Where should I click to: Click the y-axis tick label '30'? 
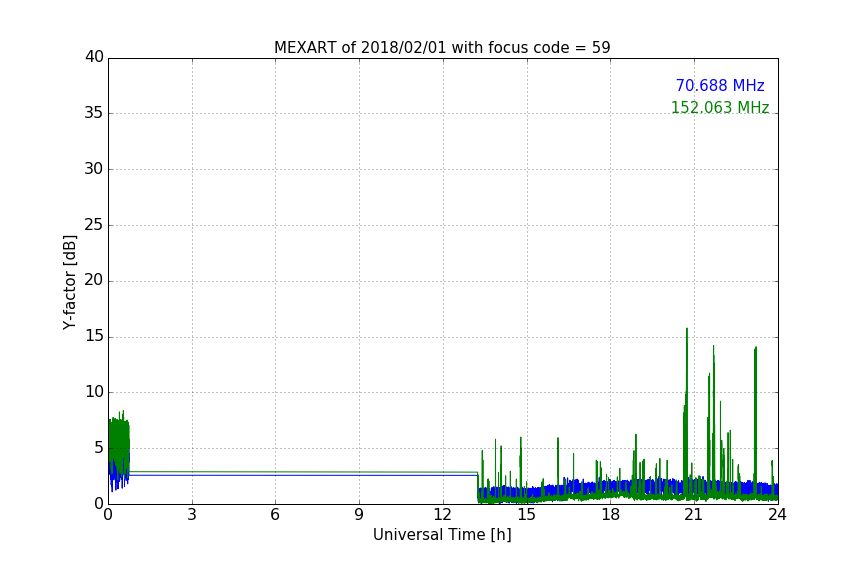(94, 169)
